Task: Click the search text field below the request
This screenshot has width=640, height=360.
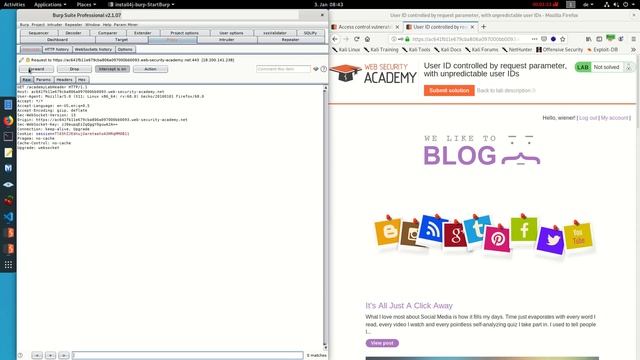Action: click(x=188, y=355)
